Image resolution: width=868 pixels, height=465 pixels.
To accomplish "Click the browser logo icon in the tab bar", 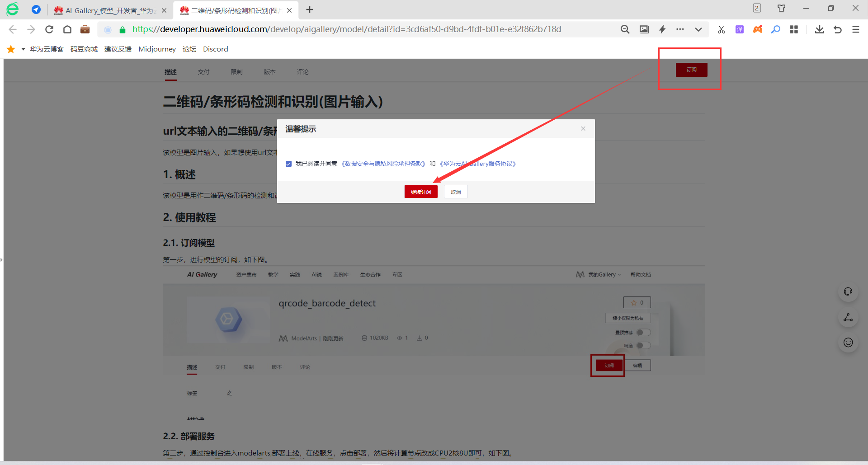I will click(13, 9).
